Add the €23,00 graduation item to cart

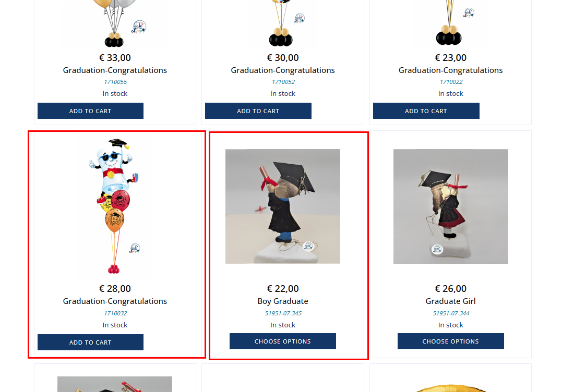(x=426, y=111)
